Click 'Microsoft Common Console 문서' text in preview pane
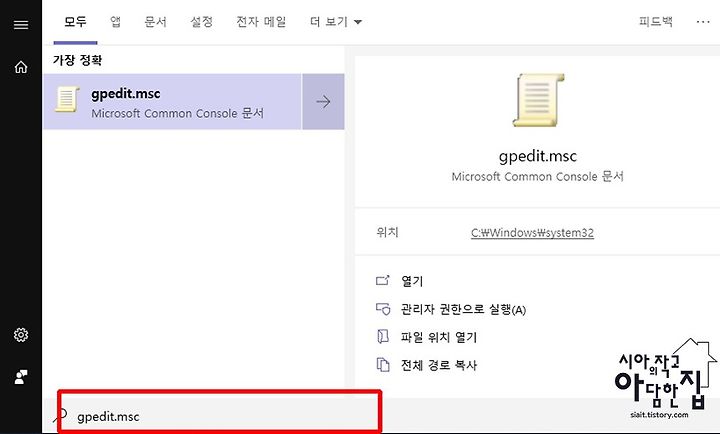Viewport: 720px width, 434px height. (538, 177)
